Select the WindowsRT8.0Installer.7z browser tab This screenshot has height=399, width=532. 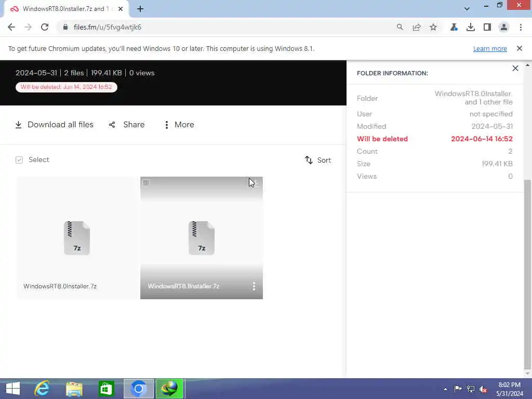click(66, 9)
